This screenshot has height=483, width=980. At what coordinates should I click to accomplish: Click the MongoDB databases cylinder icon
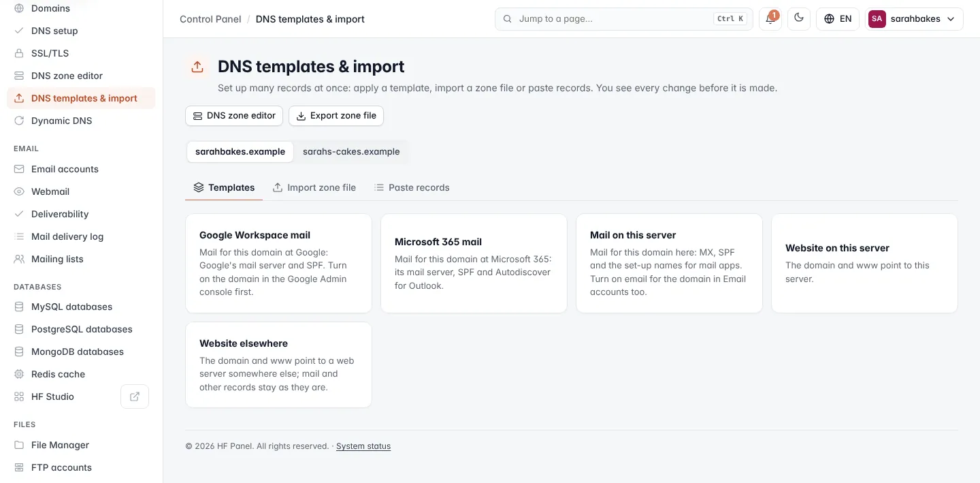(x=19, y=352)
